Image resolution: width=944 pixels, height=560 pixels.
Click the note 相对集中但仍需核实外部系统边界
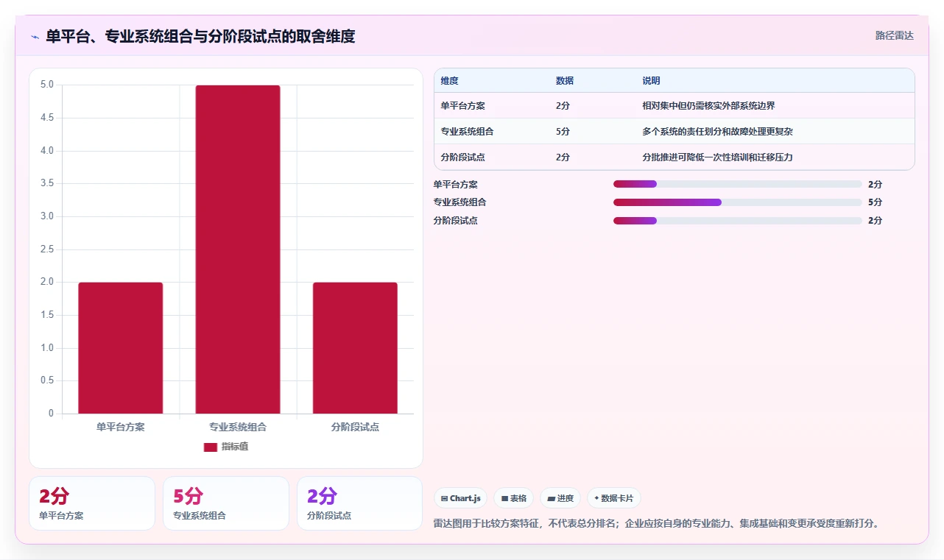(708, 106)
